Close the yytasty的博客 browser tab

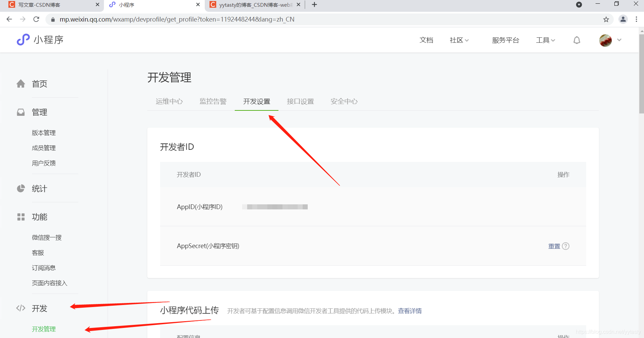pos(298,5)
